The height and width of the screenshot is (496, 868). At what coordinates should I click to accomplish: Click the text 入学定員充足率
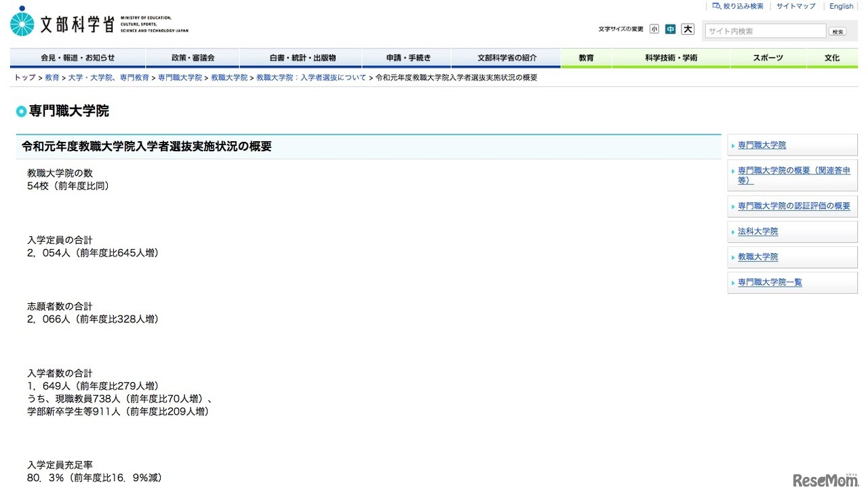(x=60, y=465)
